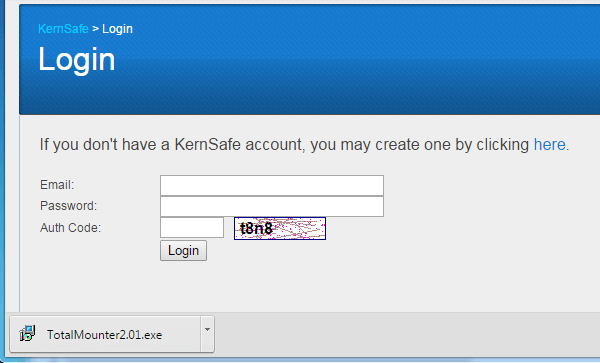This screenshot has width=600, height=363.
Task: Click the breadcrumb ">" separator
Action: [95, 29]
